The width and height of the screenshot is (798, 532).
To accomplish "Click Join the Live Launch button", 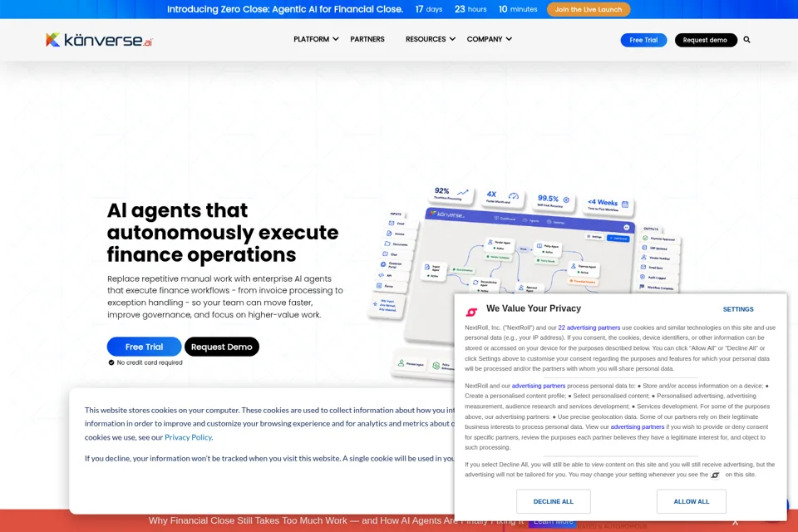I will pyautogui.click(x=589, y=9).
